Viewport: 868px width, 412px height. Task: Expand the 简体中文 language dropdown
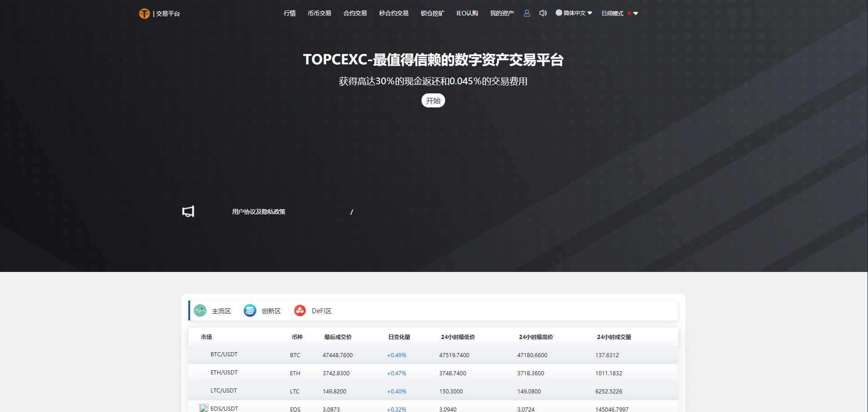click(574, 13)
